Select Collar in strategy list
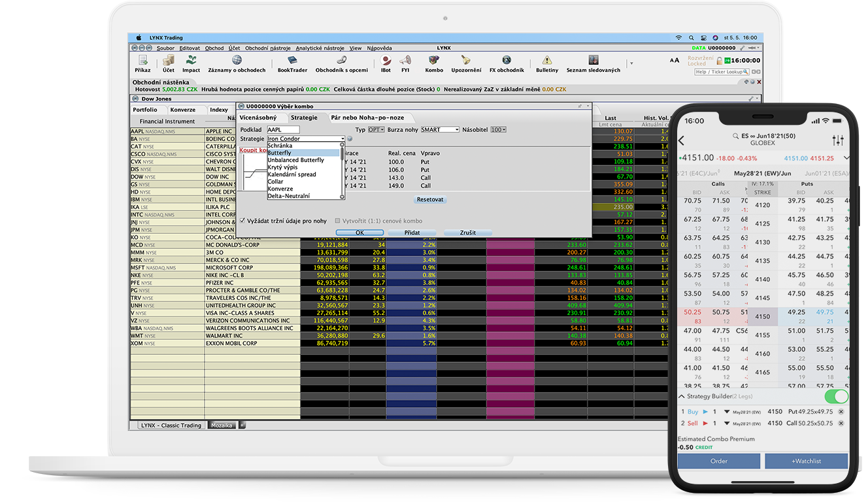Screen dimensions: 868x502 point(303,182)
